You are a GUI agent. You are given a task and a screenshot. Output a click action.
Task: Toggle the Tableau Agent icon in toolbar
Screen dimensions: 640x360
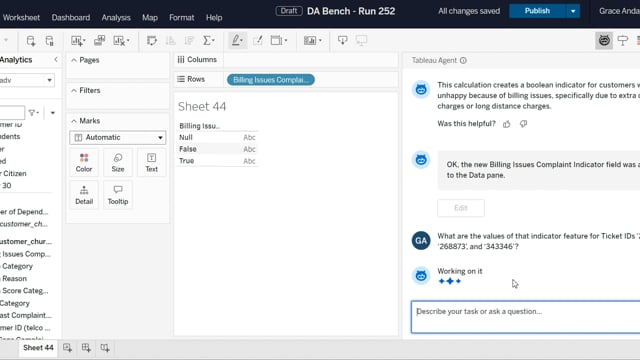604,40
